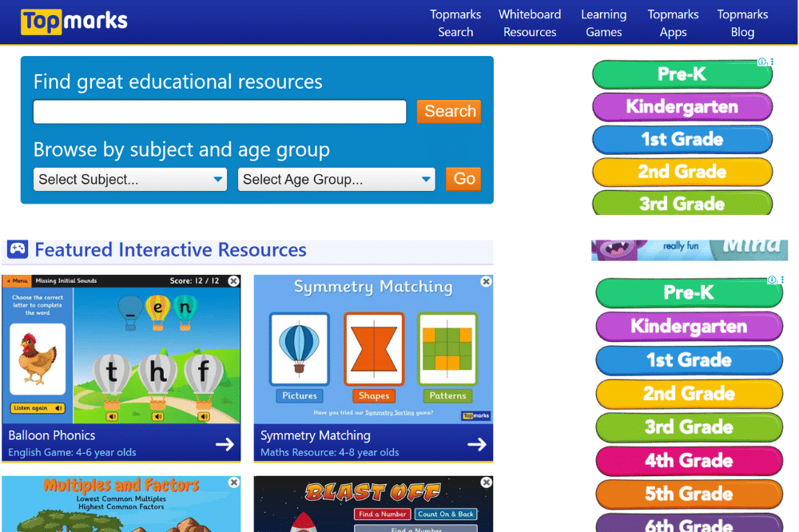Click the speaker icon under the 'f' balloon
799x532 pixels.
[x=205, y=415]
